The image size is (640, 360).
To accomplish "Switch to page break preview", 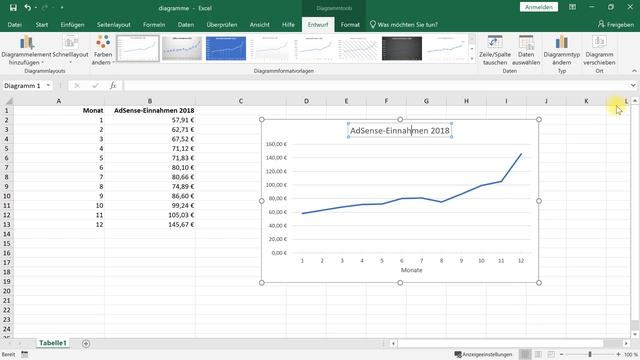I will tap(551, 354).
